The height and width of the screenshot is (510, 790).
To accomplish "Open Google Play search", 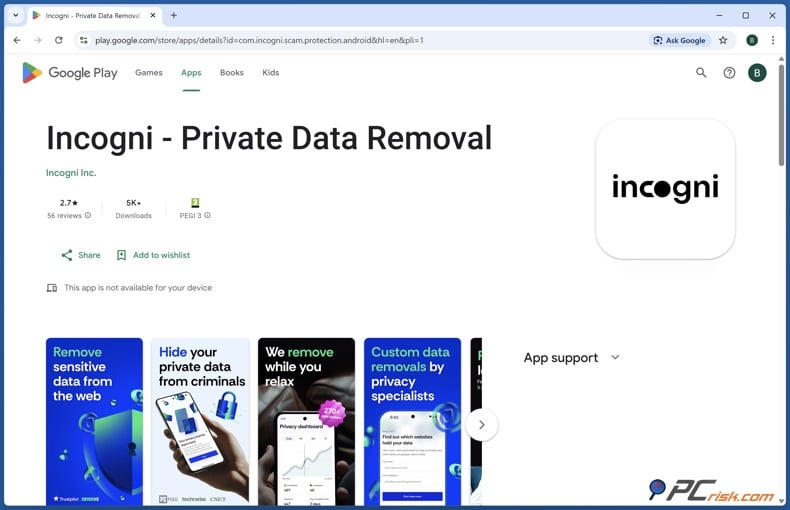I will point(701,73).
